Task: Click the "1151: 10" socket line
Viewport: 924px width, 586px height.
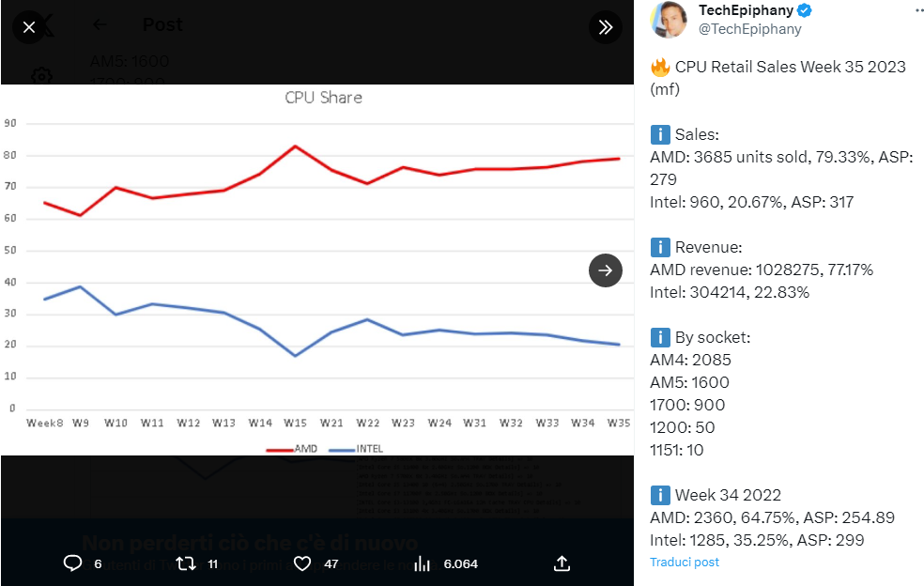Action: (x=676, y=451)
